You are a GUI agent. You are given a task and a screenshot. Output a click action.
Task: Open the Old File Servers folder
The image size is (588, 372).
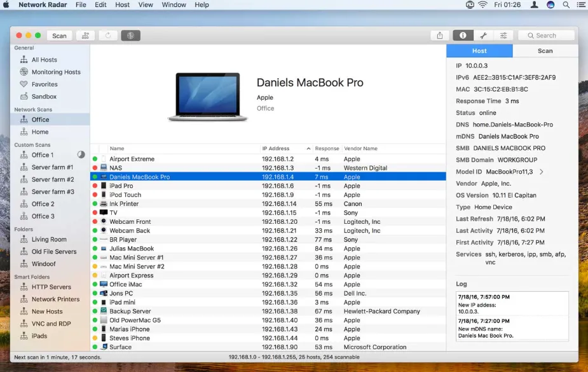point(50,252)
